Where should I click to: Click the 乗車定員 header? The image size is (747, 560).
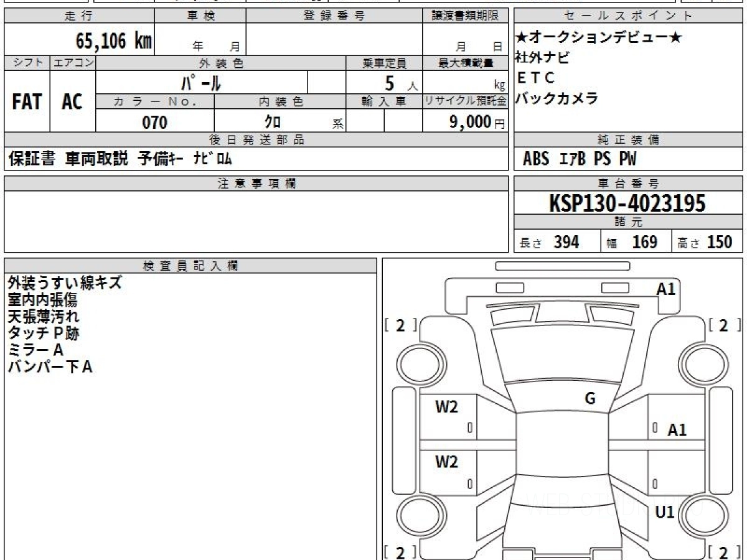click(x=384, y=63)
